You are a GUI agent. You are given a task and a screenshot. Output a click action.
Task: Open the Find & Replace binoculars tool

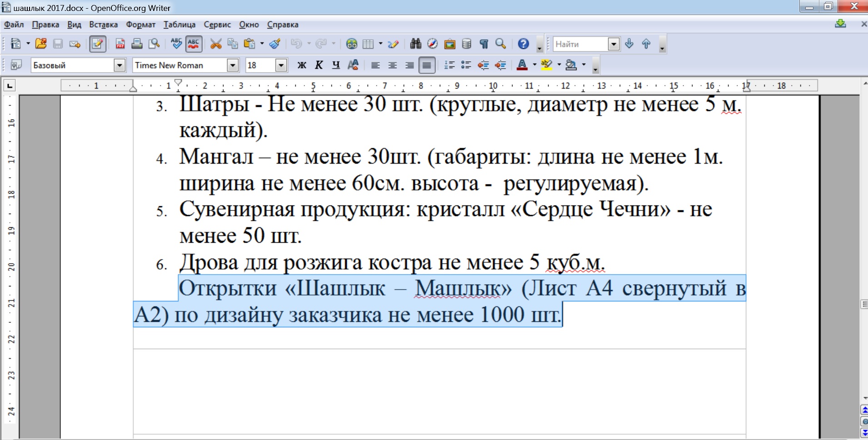coord(415,44)
